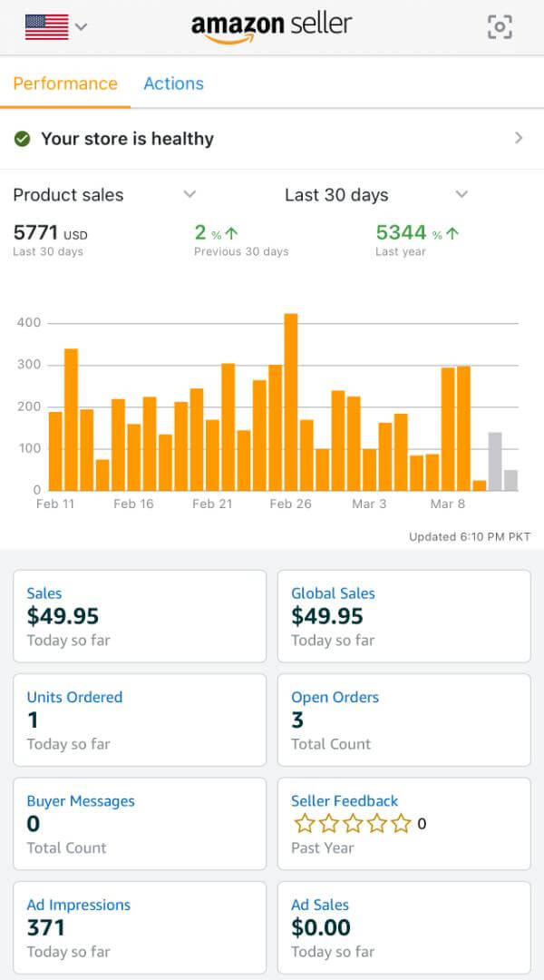This screenshot has width=544, height=980.
Task: Expand the Product sales dropdown
Action: 189,194
